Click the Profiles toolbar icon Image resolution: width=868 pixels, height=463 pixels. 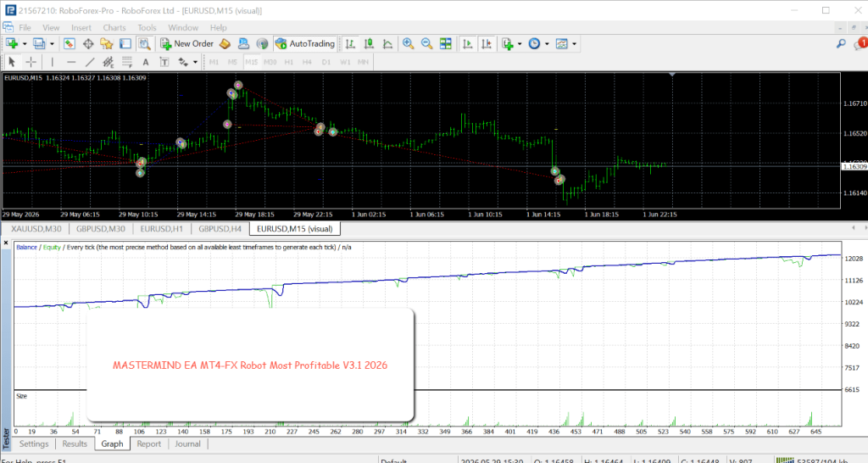(x=39, y=44)
